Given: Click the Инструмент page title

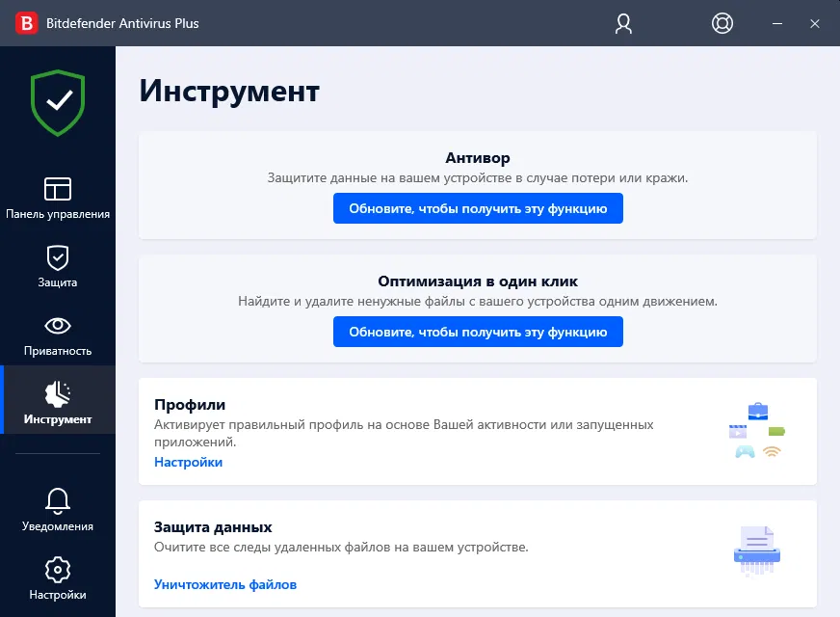Looking at the screenshot, I should [229, 91].
